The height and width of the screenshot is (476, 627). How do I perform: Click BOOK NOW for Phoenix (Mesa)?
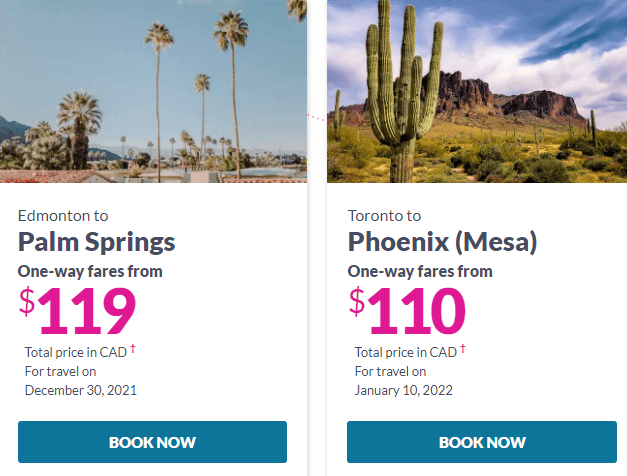482,442
